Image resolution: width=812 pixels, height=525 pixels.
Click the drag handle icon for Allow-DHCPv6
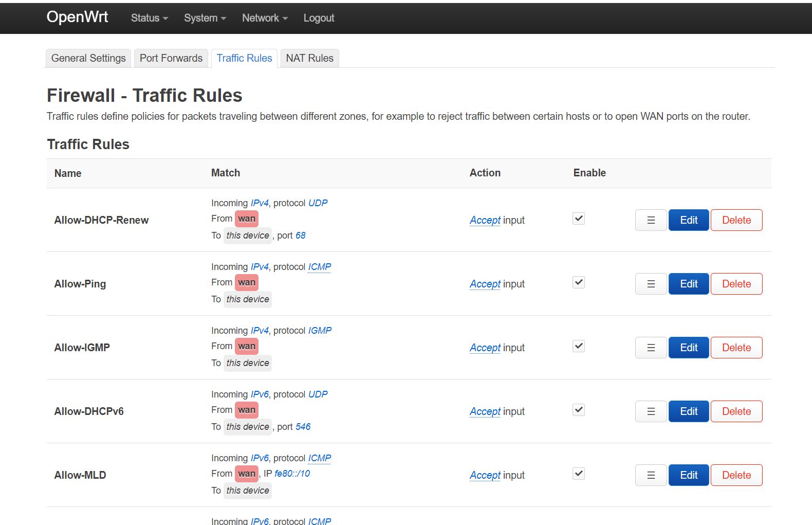tap(651, 411)
